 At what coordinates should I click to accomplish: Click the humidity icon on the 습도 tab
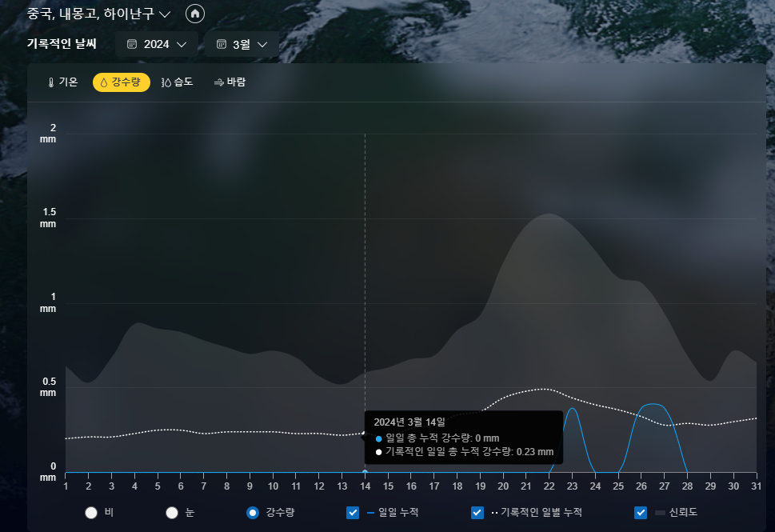(164, 82)
